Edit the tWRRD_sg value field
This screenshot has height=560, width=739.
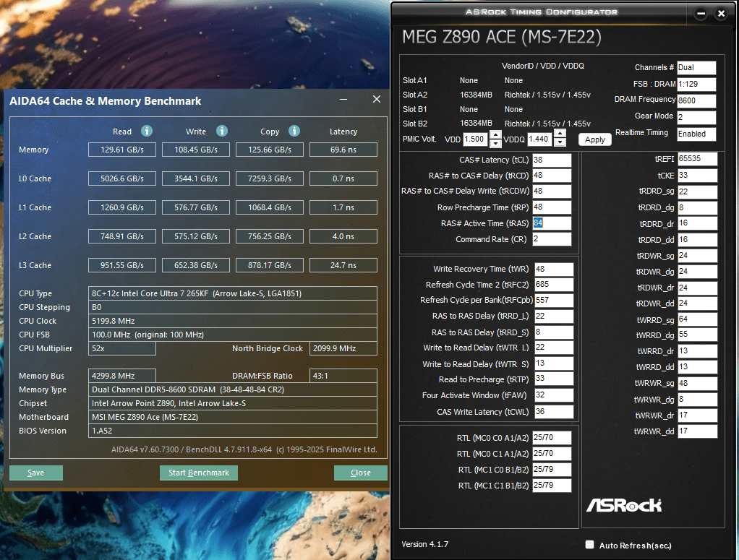pyautogui.click(x=698, y=319)
